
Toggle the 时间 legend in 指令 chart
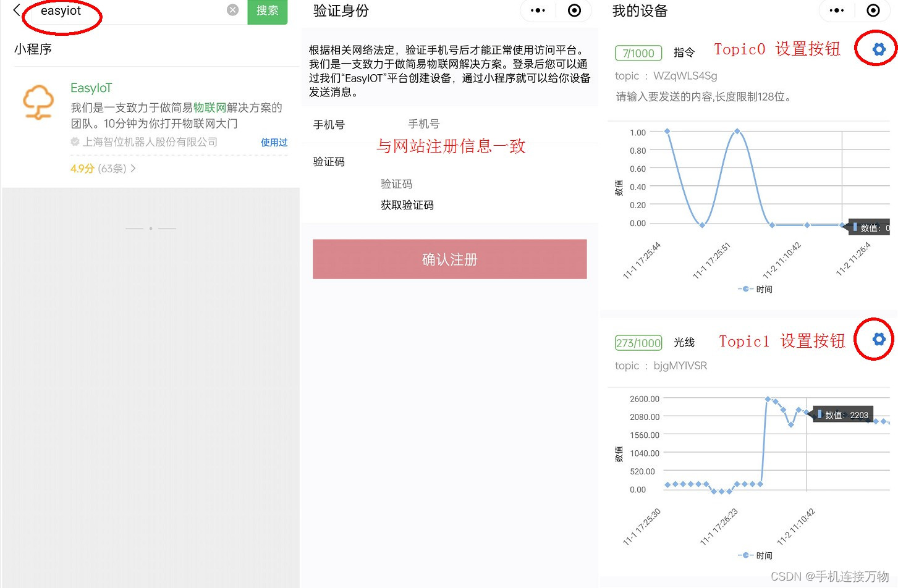(755, 289)
